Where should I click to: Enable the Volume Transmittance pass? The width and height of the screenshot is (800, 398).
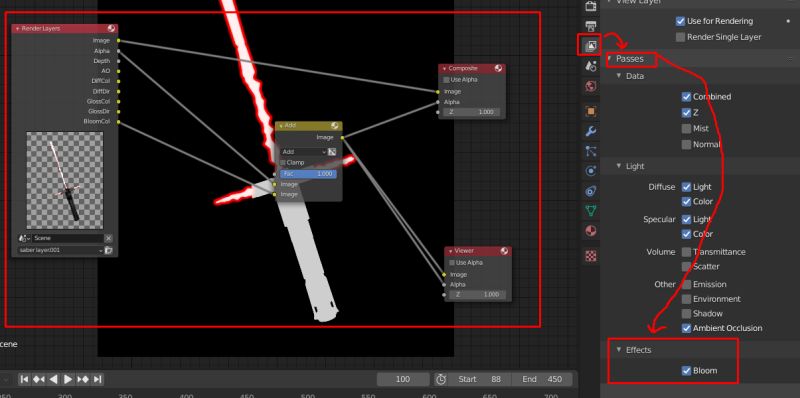(x=686, y=252)
